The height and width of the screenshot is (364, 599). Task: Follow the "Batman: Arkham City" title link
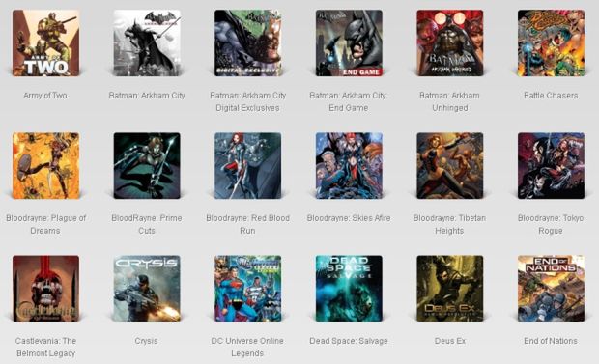pos(147,96)
